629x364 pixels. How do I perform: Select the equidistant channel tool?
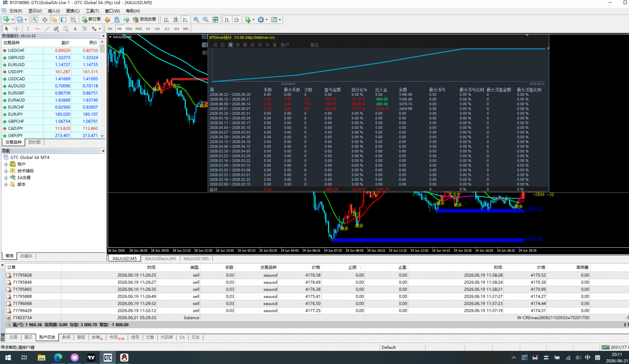point(56,29)
